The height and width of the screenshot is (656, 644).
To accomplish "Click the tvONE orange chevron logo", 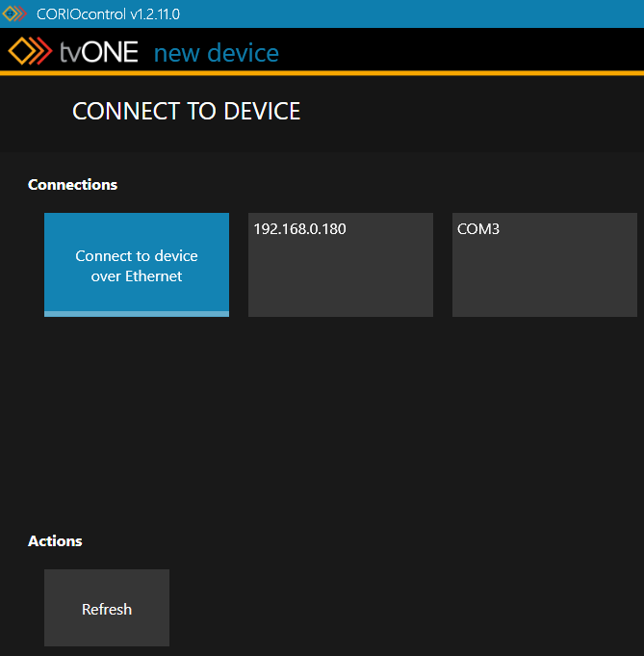I will click(x=31, y=51).
